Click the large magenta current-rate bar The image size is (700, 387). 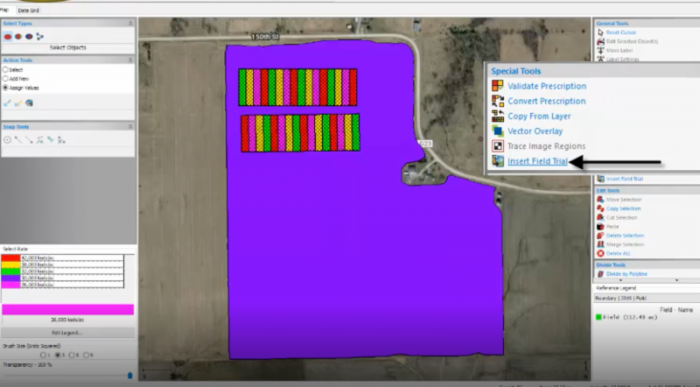click(68, 310)
